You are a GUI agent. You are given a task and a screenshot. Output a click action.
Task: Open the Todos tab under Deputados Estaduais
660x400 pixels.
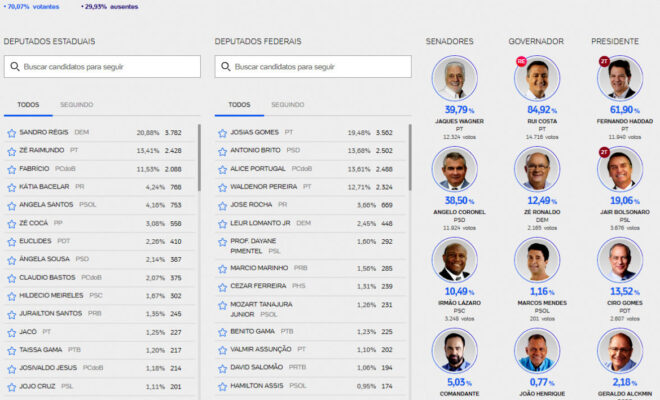28,105
